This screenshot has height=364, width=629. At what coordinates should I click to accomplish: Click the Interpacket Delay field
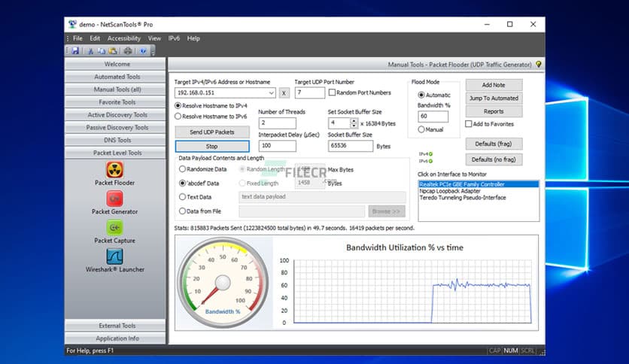[277, 146]
